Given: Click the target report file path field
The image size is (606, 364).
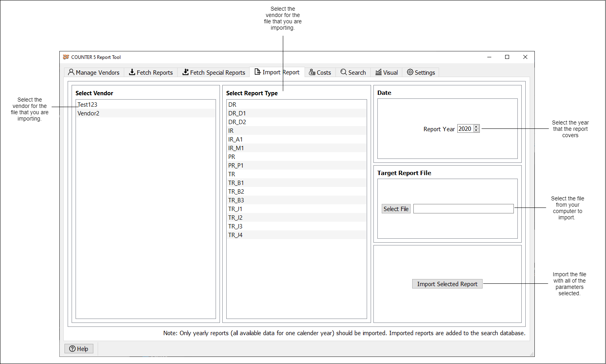Looking at the screenshot, I should pyautogui.click(x=463, y=208).
